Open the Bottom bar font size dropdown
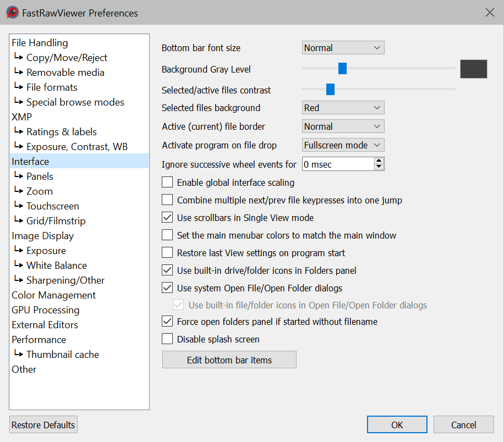This screenshot has width=504, height=442. tap(343, 48)
